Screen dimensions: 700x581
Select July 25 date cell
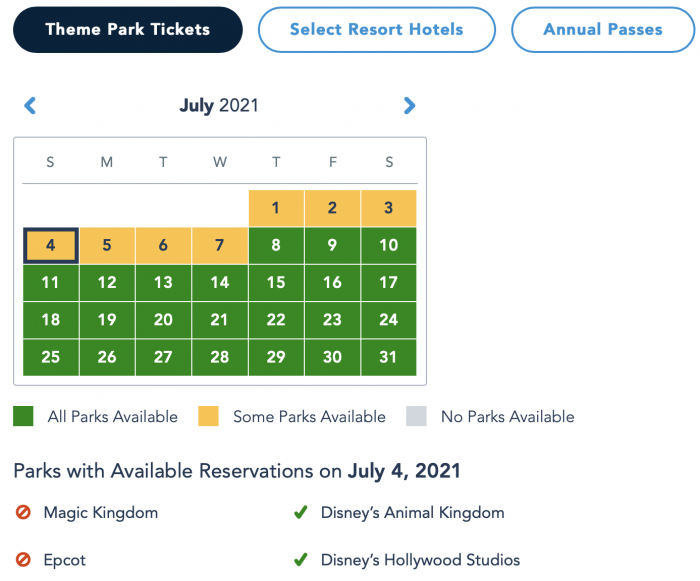pos(51,357)
